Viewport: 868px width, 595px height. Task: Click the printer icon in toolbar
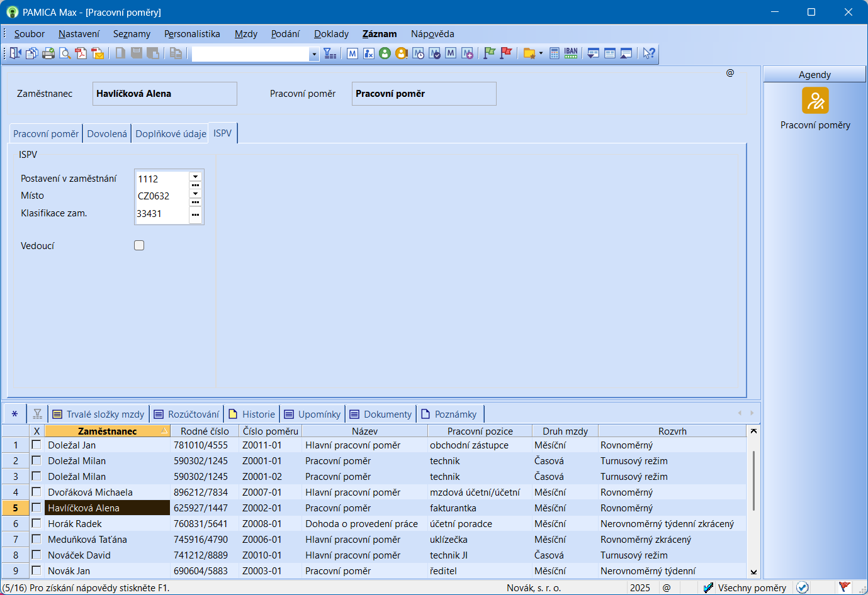[48, 53]
